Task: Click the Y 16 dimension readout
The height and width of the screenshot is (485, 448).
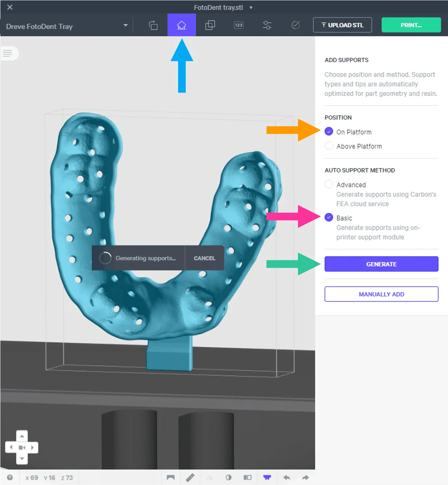Action: [49, 478]
